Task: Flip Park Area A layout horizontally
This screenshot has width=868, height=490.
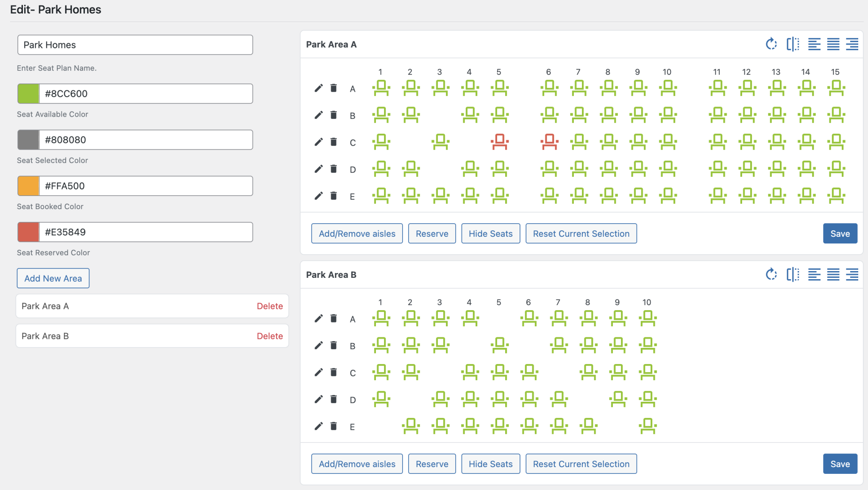Action: (793, 44)
